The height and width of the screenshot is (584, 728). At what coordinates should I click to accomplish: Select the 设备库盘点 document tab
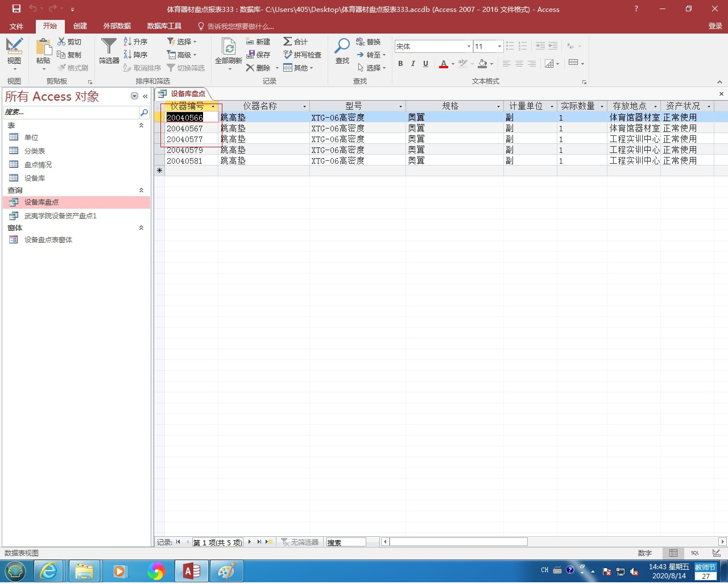[183, 94]
